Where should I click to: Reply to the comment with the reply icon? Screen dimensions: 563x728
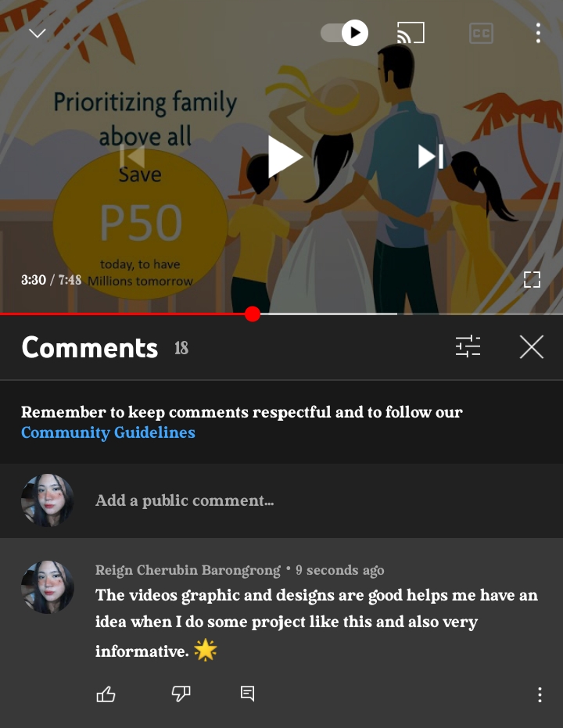[247, 694]
